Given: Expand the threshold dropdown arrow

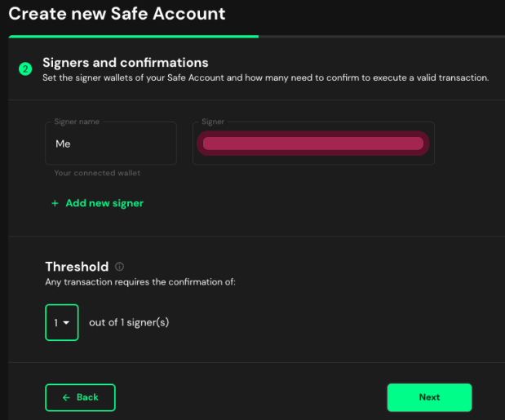Looking at the screenshot, I should (x=66, y=322).
